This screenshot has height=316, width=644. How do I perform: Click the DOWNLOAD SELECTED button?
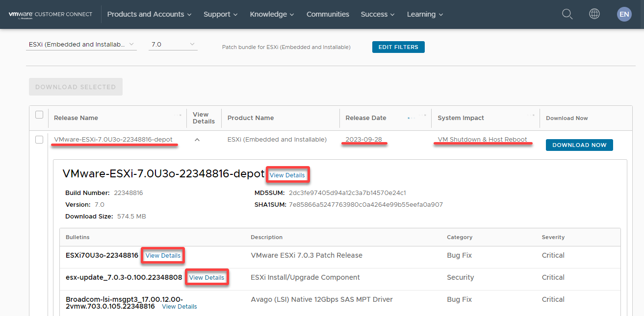click(76, 87)
